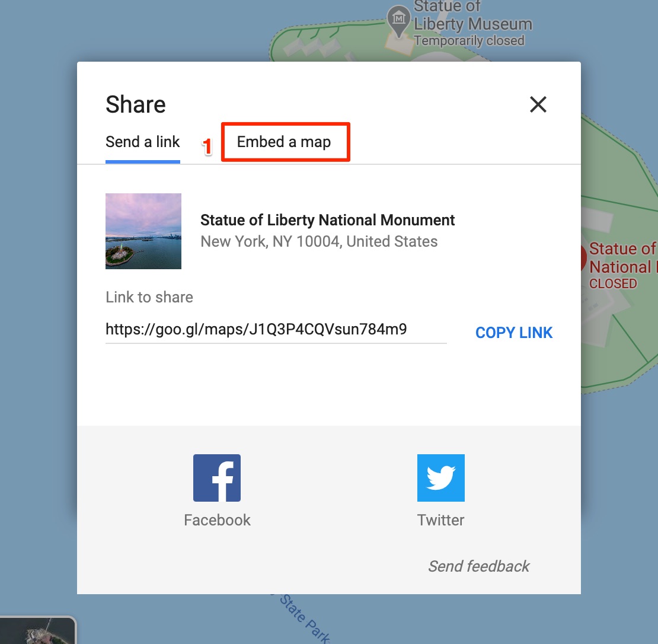The width and height of the screenshot is (658, 644).
Task: Click the New York NY 10004 address text
Action: tap(319, 241)
